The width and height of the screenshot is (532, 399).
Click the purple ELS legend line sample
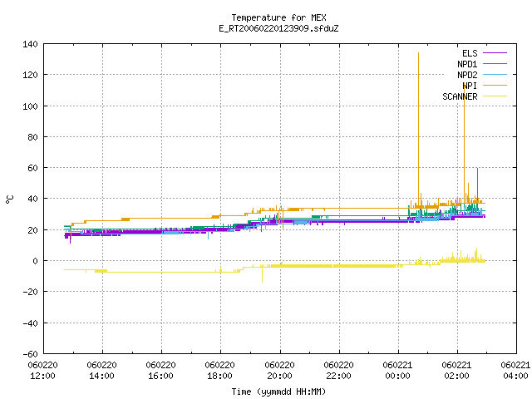click(x=495, y=53)
